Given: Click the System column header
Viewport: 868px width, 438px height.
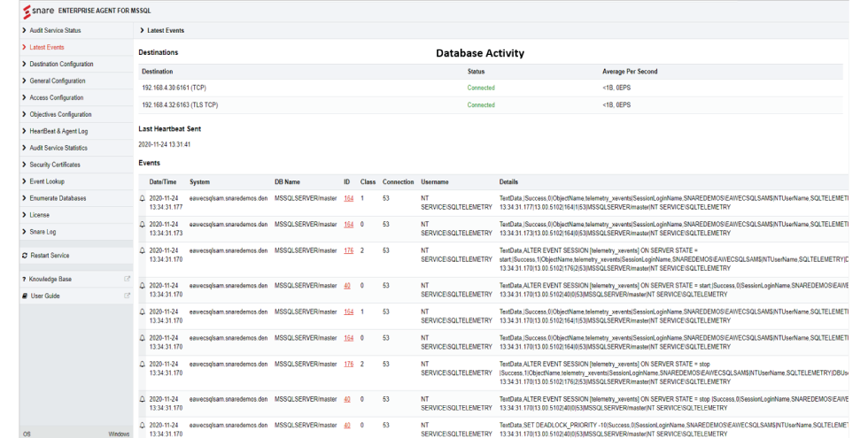Looking at the screenshot, I should click(x=199, y=182).
